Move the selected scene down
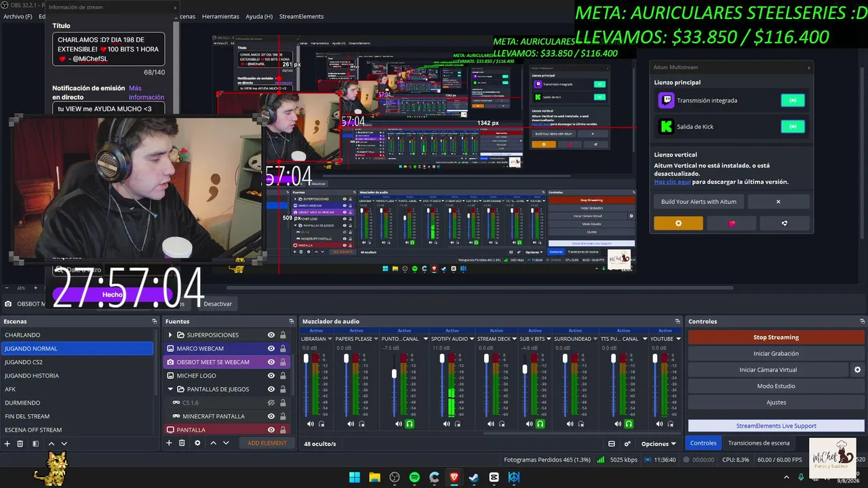The height and width of the screenshot is (488, 868). 64,443
